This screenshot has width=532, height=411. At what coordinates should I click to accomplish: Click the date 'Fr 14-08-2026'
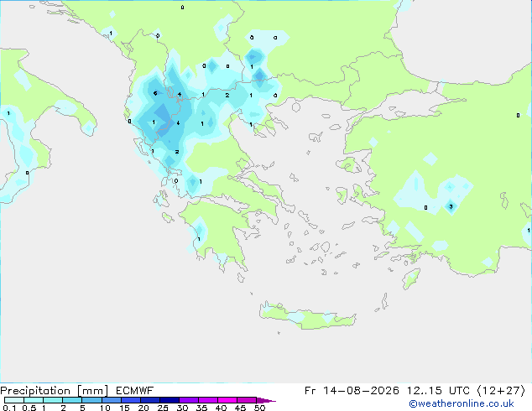(352, 391)
